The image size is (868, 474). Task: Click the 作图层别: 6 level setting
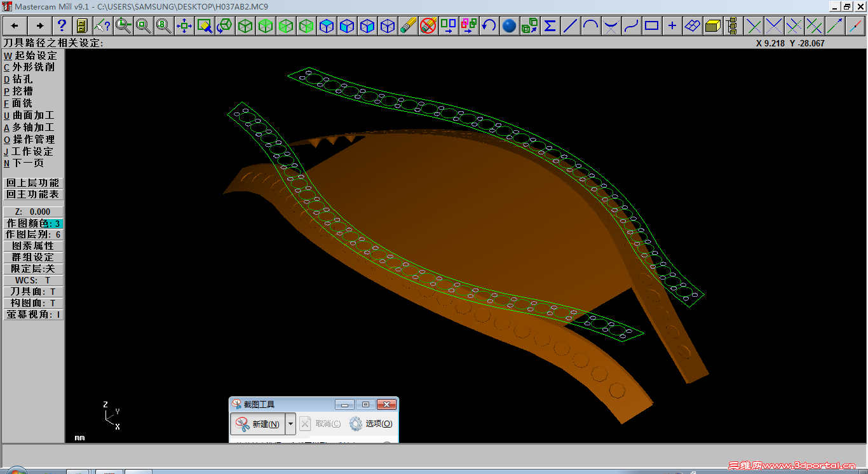point(33,235)
